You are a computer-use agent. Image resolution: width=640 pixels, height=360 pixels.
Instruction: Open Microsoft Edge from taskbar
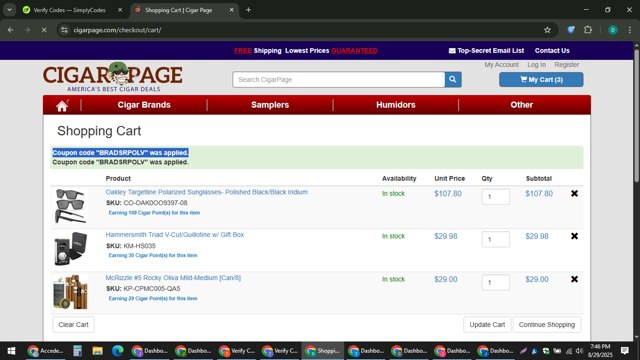(x=118, y=351)
